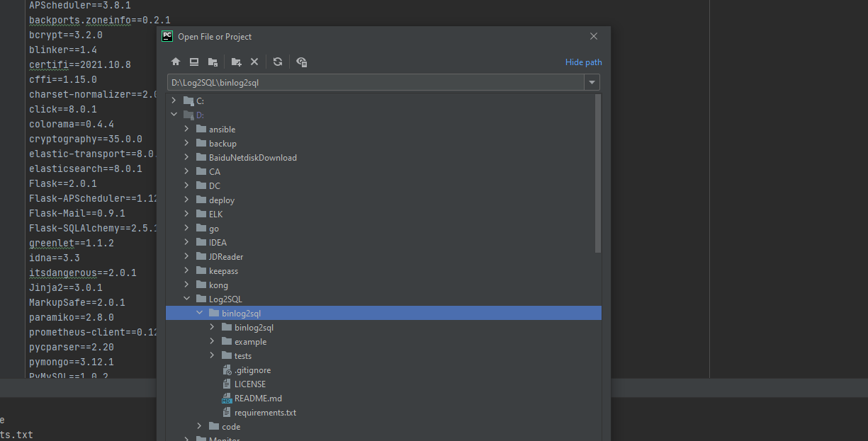This screenshot has height=441, width=868.
Task: Open the recent paths dropdown arrow
Action: (592, 83)
